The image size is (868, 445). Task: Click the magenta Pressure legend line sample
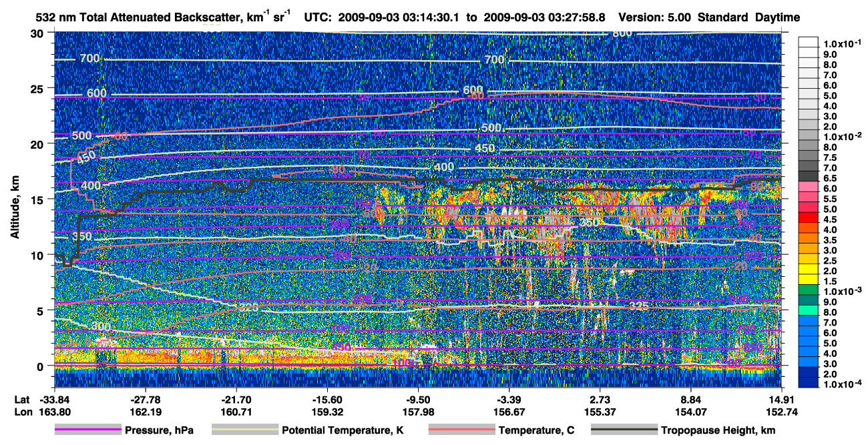(87, 430)
